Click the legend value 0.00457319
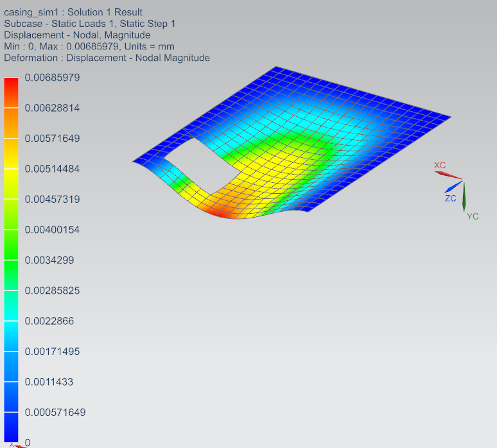 coord(52,199)
